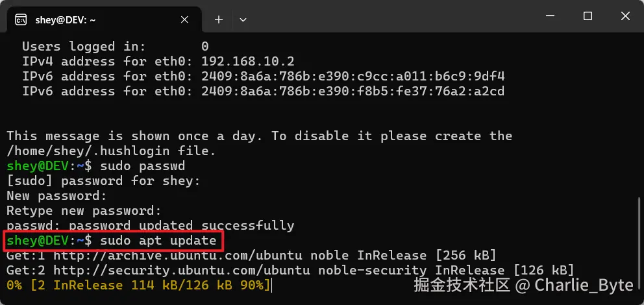Screen dimensions: 644x305
Task: Click the second IPv6 address ending a2cd
Action: pos(353,91)
